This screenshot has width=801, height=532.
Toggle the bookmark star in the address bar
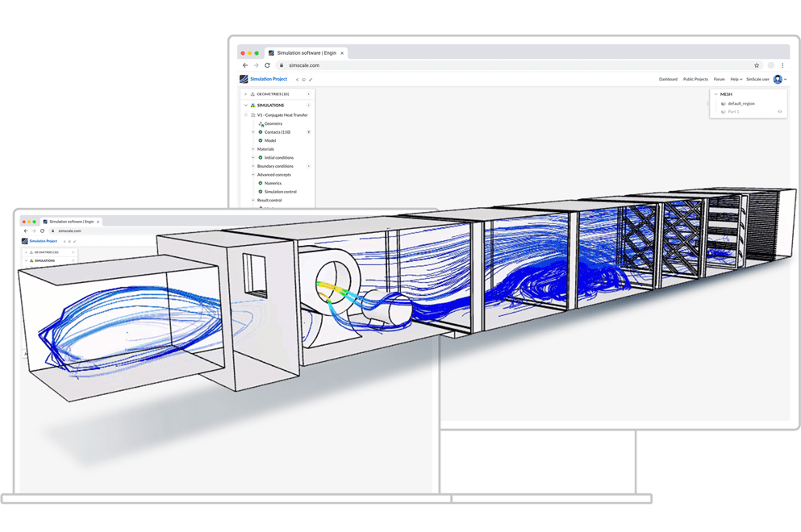[x=757, y=65]
